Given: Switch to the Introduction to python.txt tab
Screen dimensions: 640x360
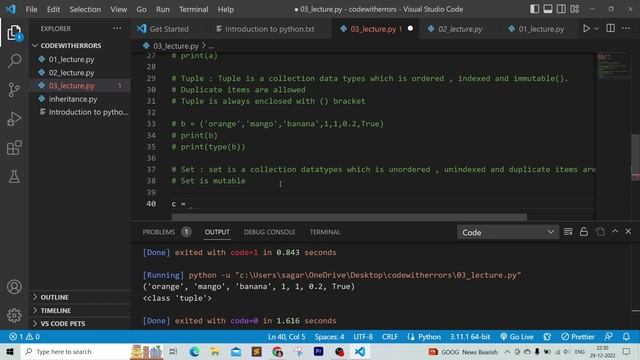Looking at the screenshot, I should [x=269, y=29].
